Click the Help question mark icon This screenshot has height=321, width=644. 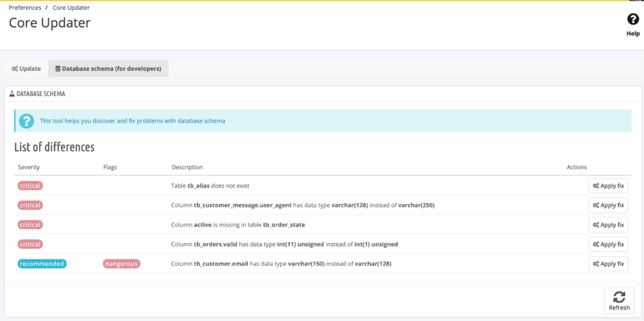pyautogui.click(x=633, y=20)
